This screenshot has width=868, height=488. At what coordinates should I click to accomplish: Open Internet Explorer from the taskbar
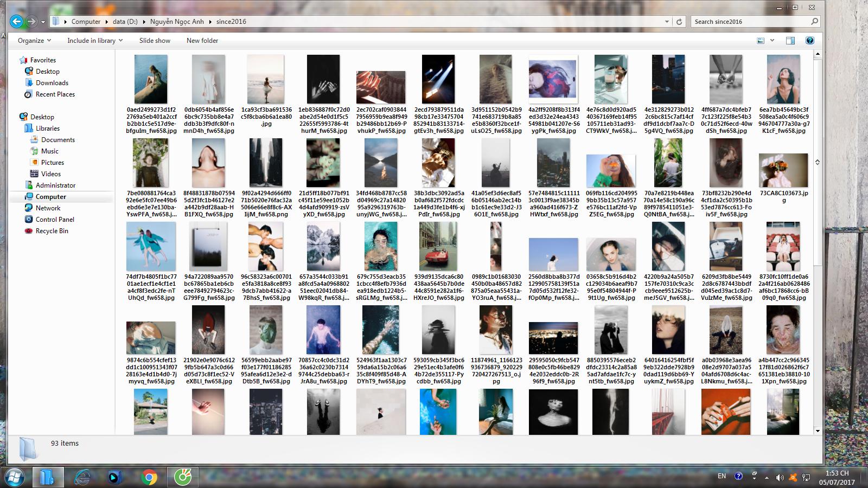pos(82,477)
